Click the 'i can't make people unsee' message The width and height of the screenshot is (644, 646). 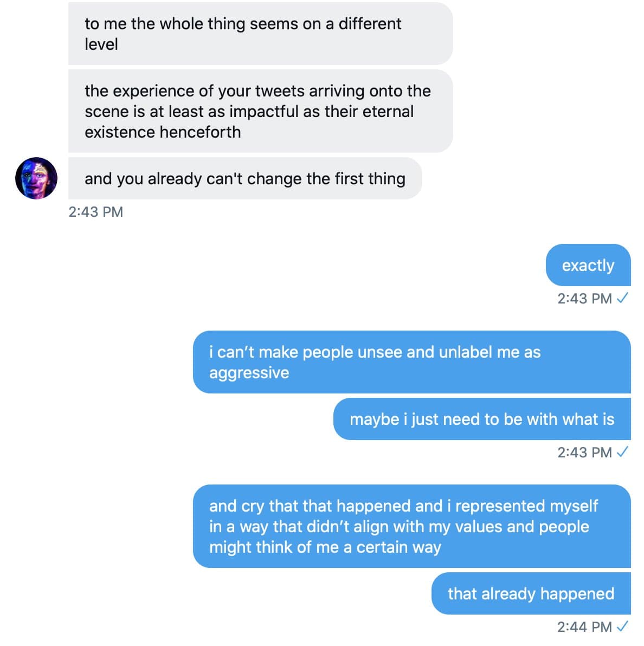(x=411, y=362)
